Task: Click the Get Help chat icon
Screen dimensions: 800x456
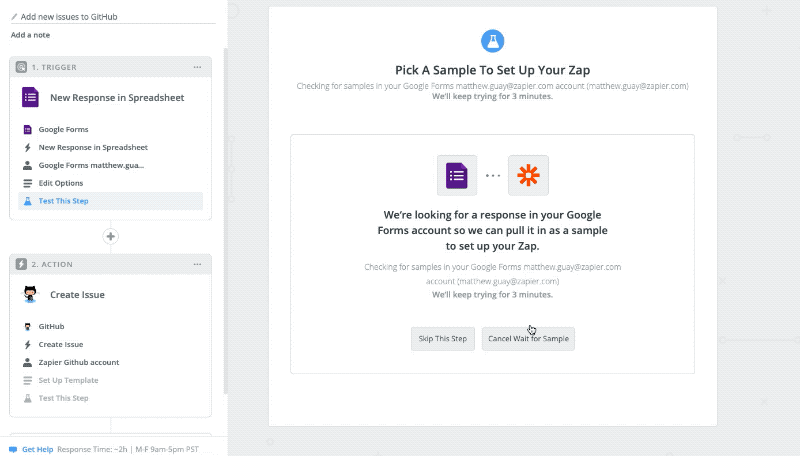Action: tap(13, 449)
